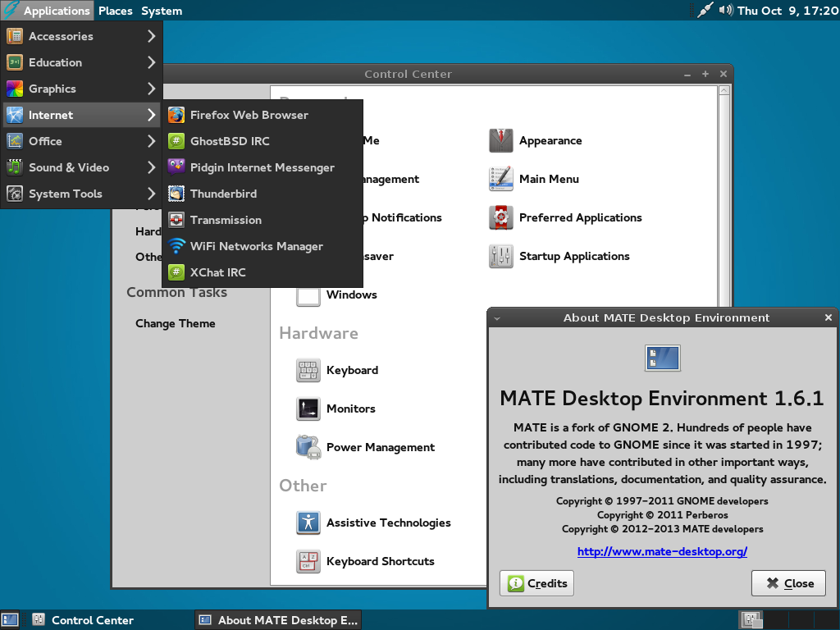Expand the Graphics submenu arrow
The image size is (840, 630).
[152, 89]
